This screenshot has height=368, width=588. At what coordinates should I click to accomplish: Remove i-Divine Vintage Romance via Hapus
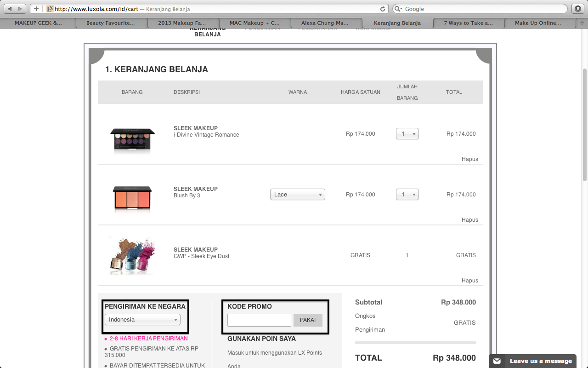[470, 159]
